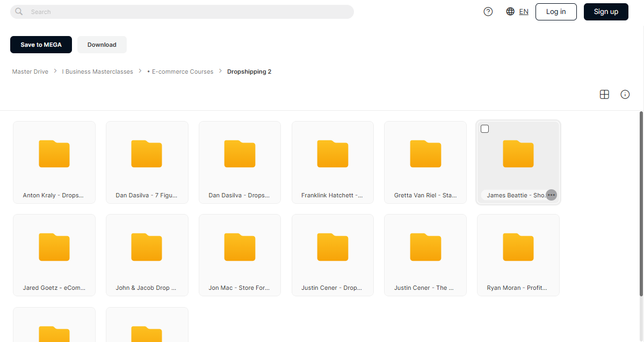Viewport: 644px width, 342px height.
Task: Open the Dan Dasilva Drops... folder icon
Action: (240, 154)
